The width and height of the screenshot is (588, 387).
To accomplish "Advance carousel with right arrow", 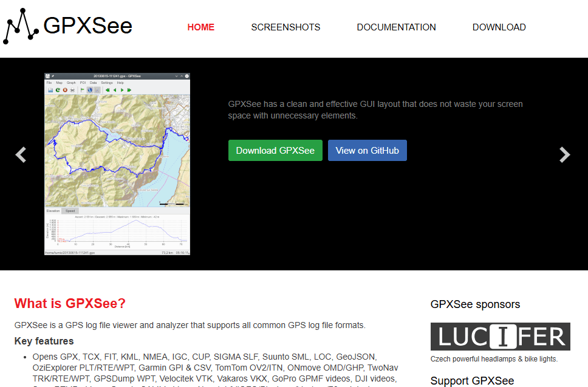I will 565,154.
